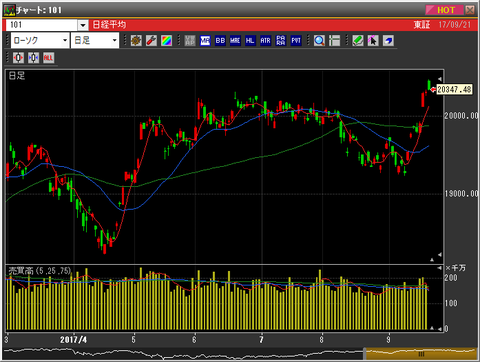Expand the symbol code 101 dropdown arrow

pos(83,25)
